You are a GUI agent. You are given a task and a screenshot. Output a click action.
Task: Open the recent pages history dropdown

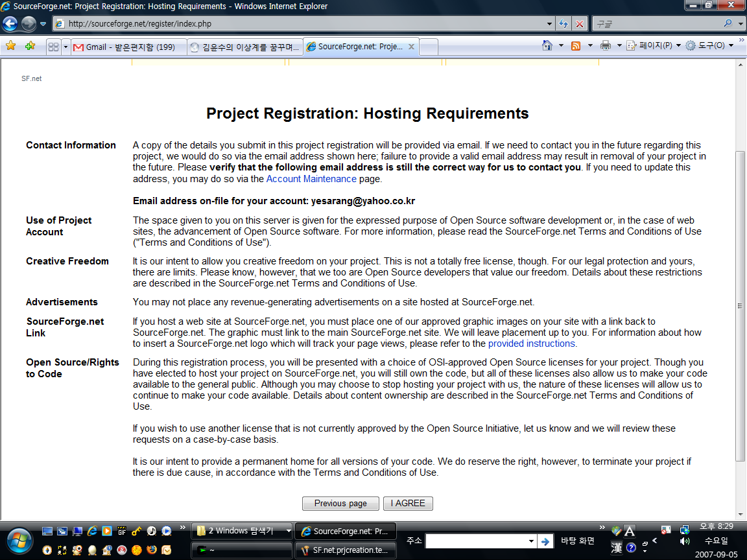[43, 24]
